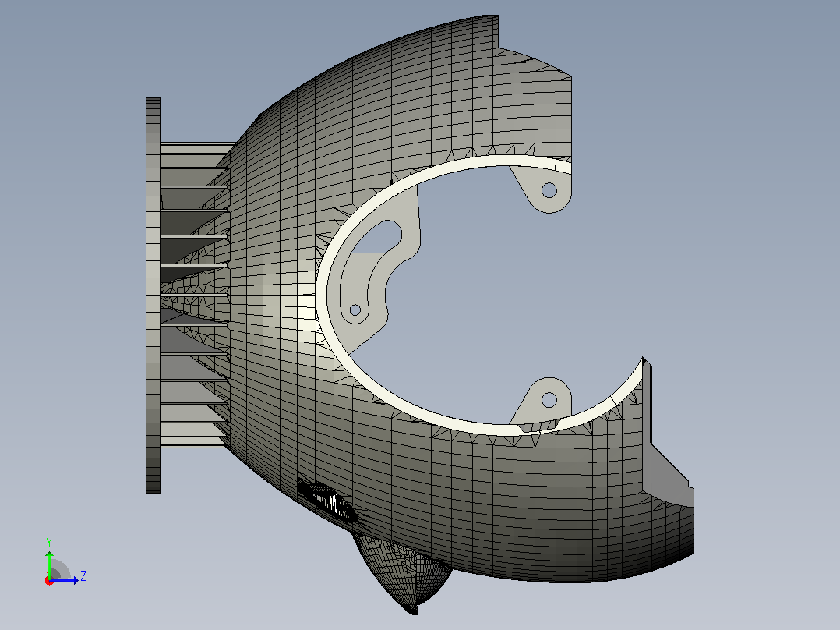This screenshot has height=630, width=840.
Task: Select the dark dense mesh patch on the lower shell
Action: point(328,501)
